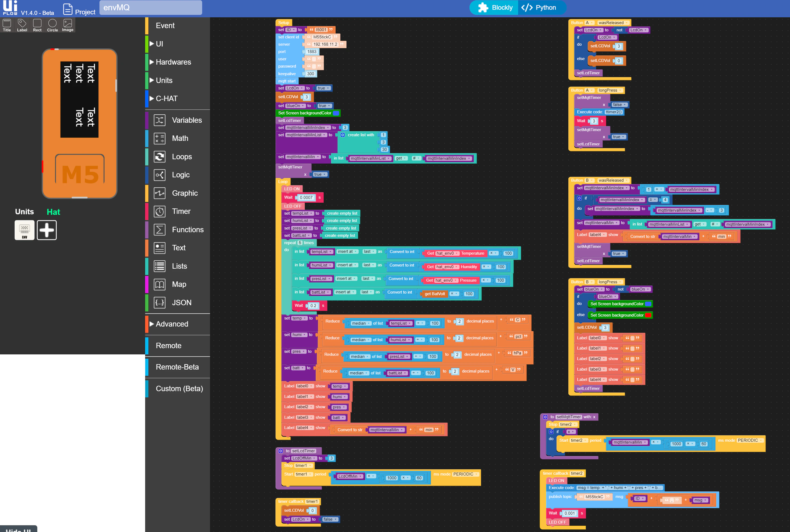Open the Logic block category
Image resolution: width=790 pixels, height=532 pixels.
178,175
